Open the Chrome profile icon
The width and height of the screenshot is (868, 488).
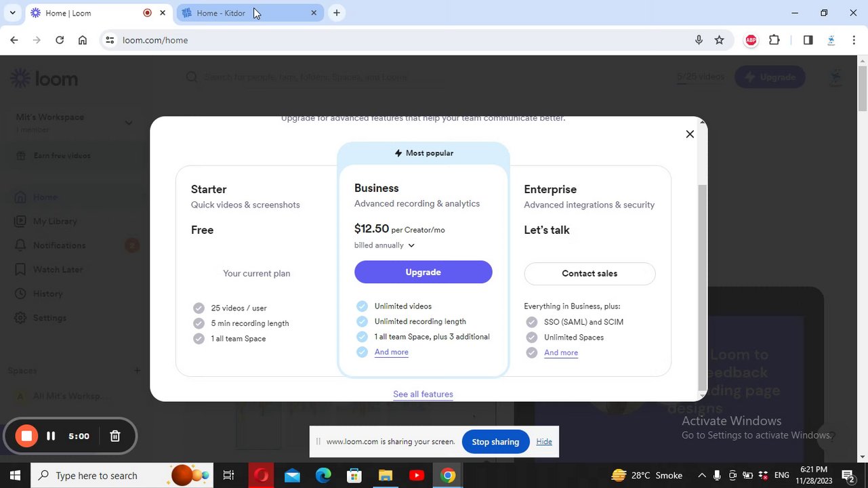831,40
